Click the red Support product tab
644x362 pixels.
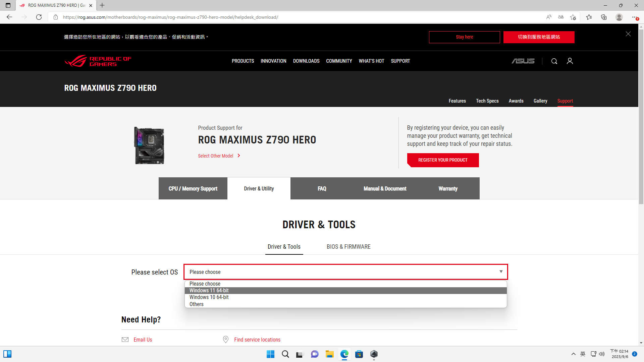[565, 101]
